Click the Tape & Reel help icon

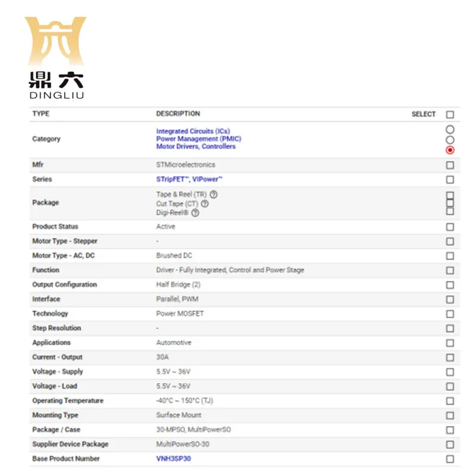[x=214, y=195]
